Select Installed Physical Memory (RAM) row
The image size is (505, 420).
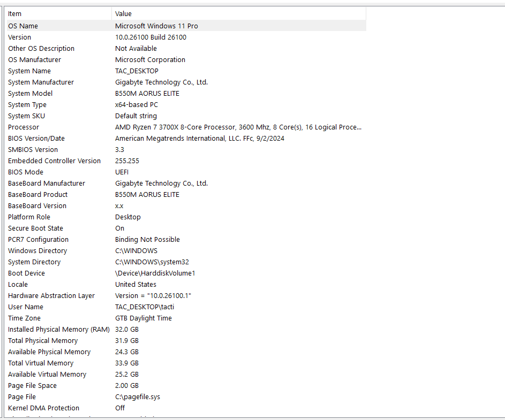(186, 330)
